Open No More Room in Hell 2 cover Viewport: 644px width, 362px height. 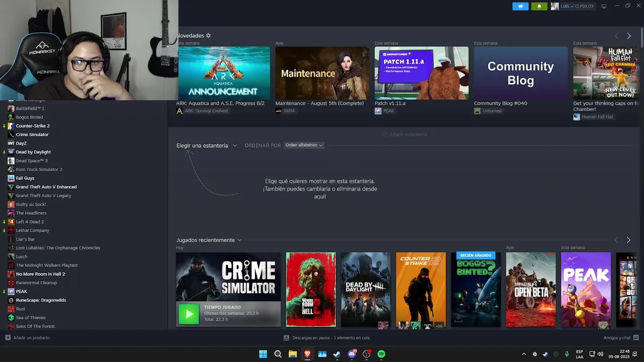point(310,290)
